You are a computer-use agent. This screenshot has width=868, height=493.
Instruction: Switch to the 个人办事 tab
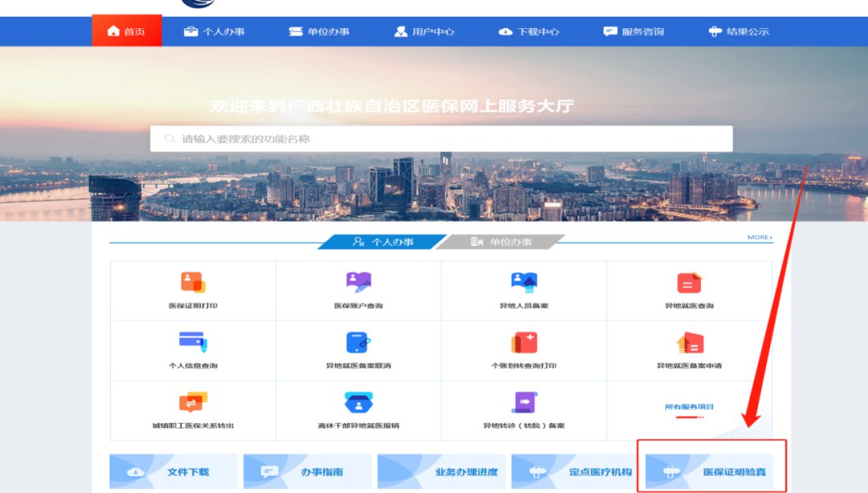[x=383, y=242]
